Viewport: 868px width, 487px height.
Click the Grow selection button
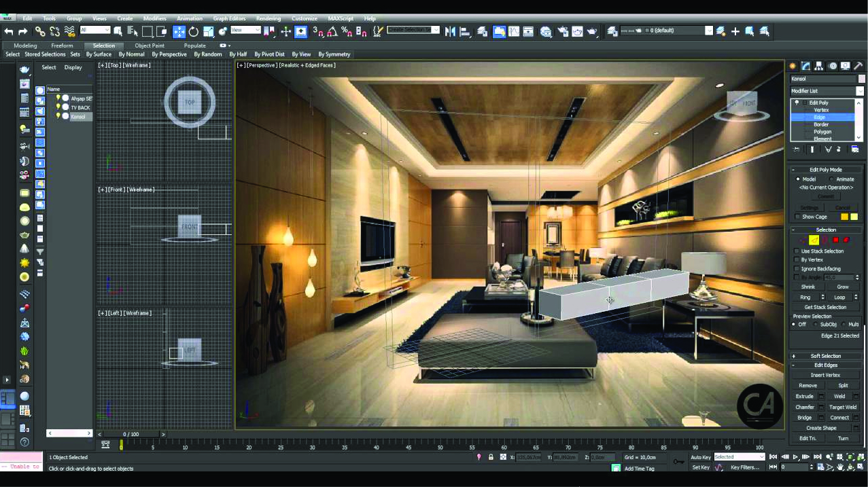click(843, 287)
